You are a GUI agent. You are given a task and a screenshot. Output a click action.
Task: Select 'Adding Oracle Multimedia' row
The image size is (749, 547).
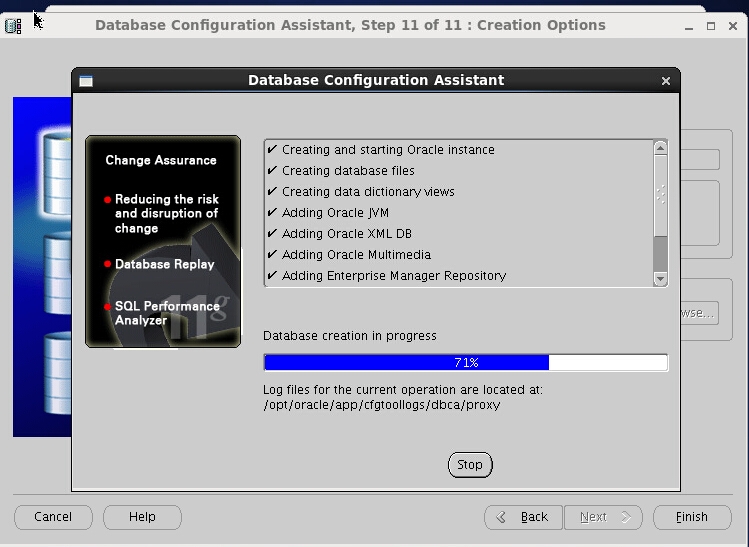(460, 255)
